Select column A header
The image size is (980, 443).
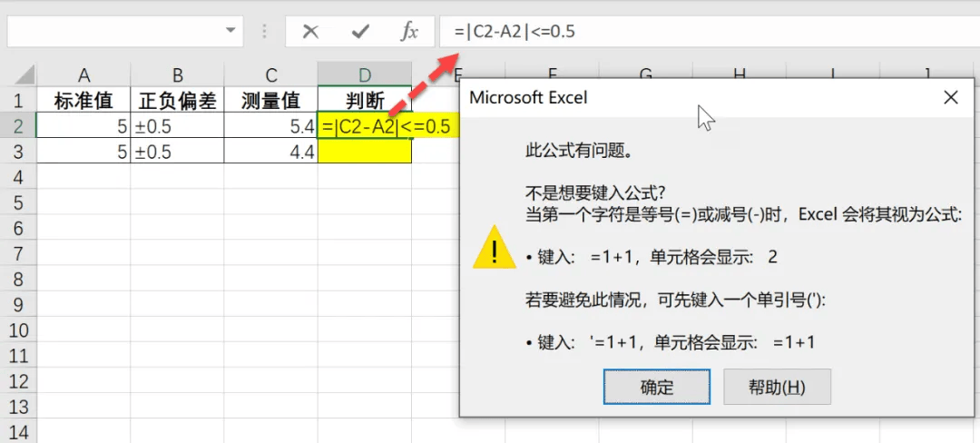coord(83,75)
